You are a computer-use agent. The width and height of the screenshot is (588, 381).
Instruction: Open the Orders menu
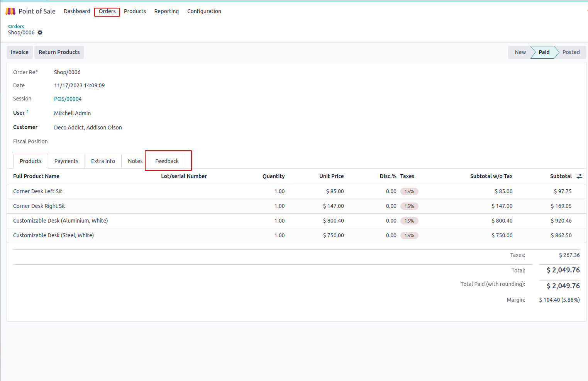[x=107, y=11]
